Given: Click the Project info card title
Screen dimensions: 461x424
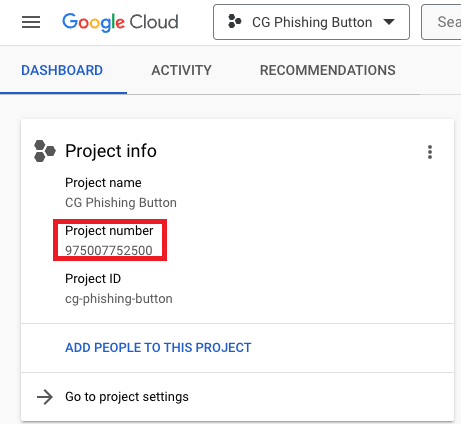Looking at the screenshot, I should tap(111, 151).
